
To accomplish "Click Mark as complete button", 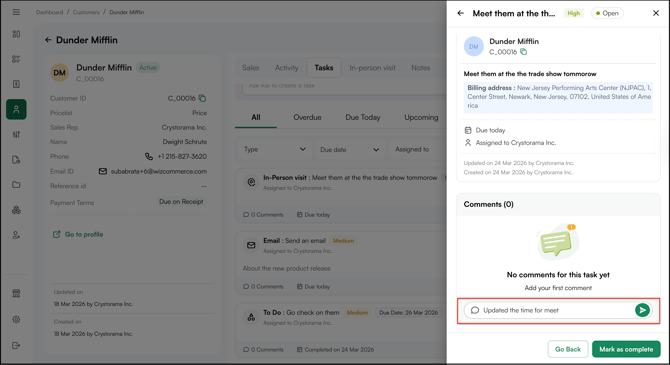I will click(x=626, y=349).
